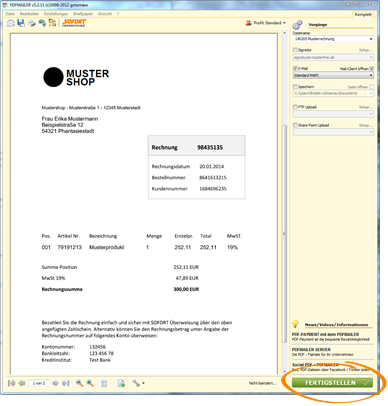The height and width of the screenshot is (406, 388).
Task: Open Setup for Signatur
Action: tap(366, 50)
